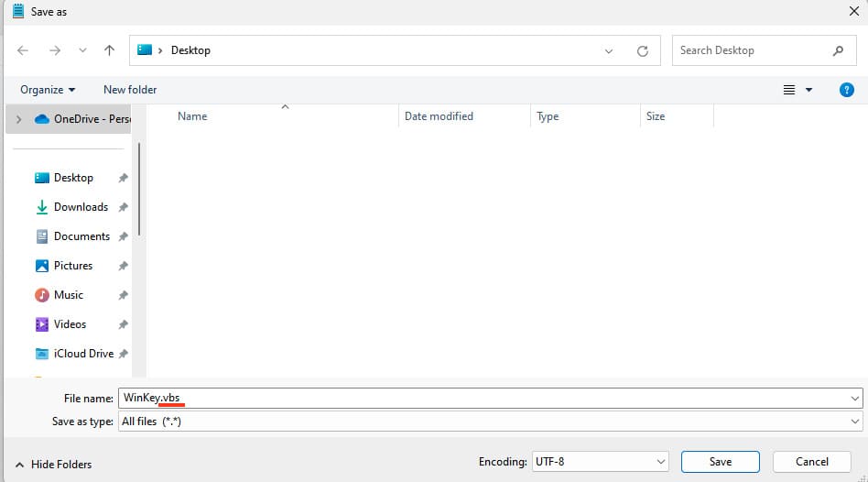868x482 pixels.
Task: Refresh the Desktop folder view
Action: 643,51
